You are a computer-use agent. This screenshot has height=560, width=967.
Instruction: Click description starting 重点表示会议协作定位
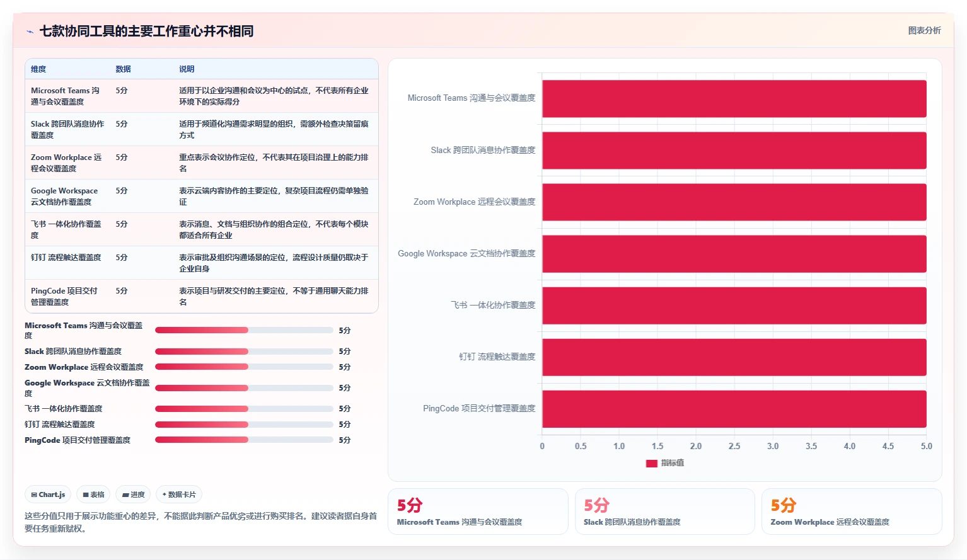pos(274,163)
